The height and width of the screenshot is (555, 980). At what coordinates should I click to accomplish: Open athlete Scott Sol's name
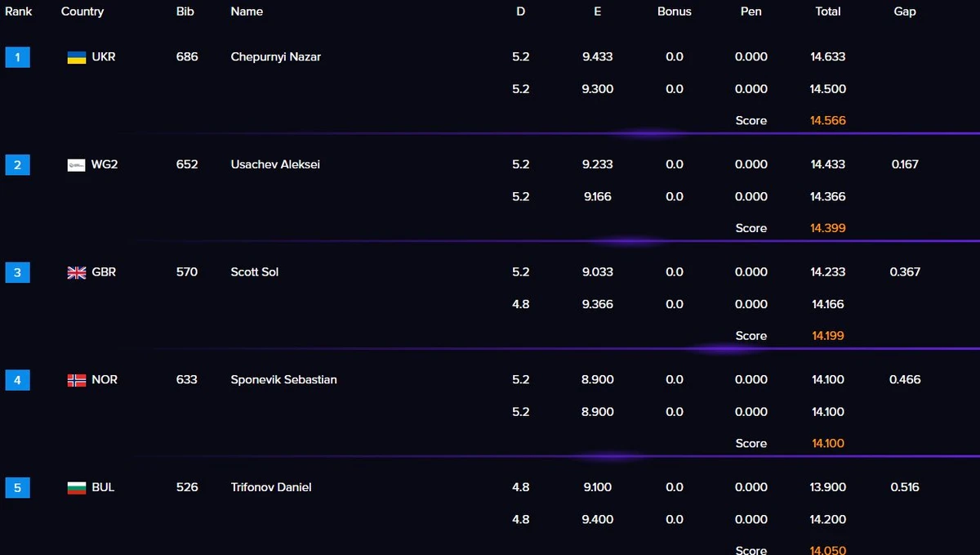255,272
